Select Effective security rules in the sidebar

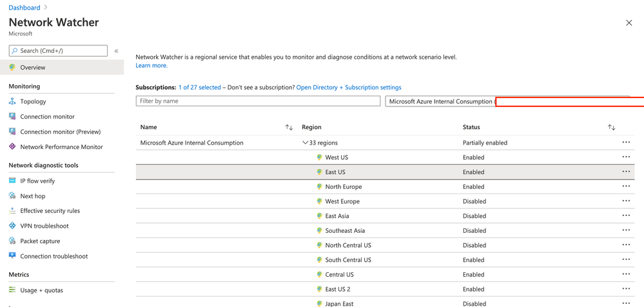(x=50, y=211)
